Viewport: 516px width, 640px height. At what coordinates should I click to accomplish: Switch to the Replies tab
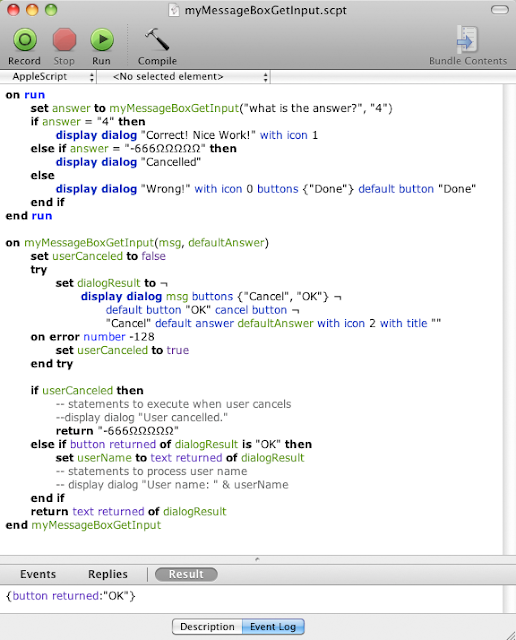coord(108,574)
